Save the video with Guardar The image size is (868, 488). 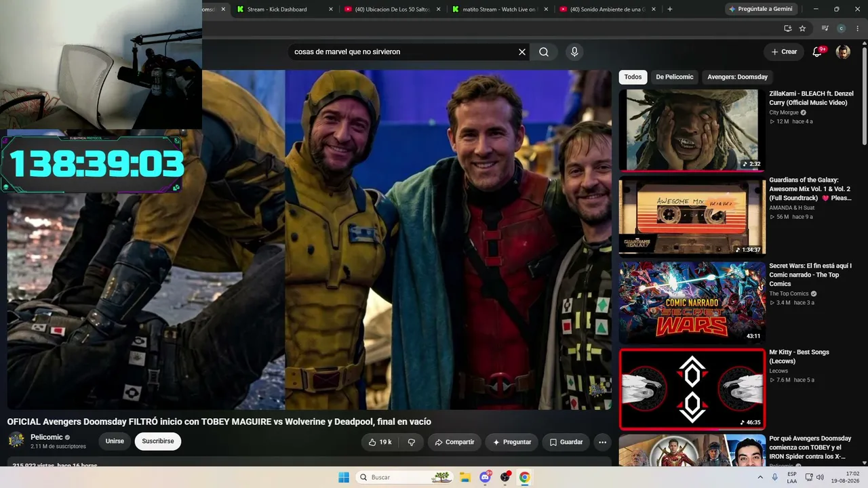click(566, 442)
